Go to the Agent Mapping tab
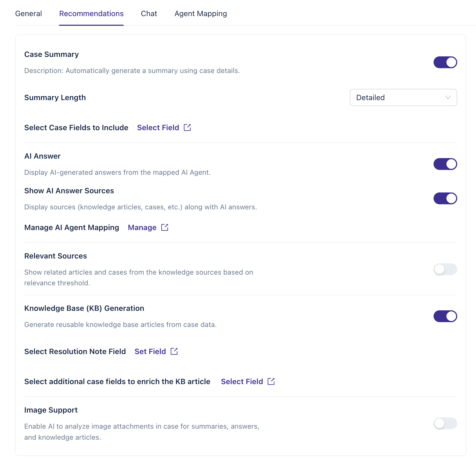The width and height of the screenshot is (476, 466). pos(201,13)
